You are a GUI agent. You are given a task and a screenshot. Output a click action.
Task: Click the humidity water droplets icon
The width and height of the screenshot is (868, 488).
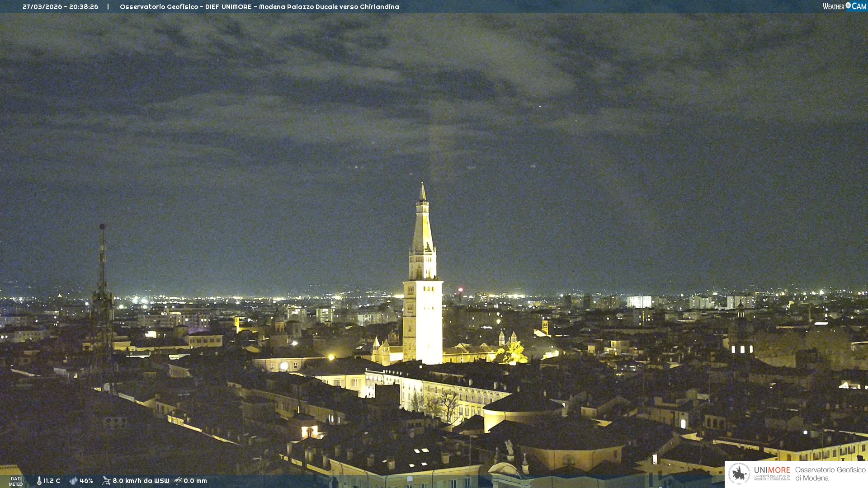click(73, 481)
